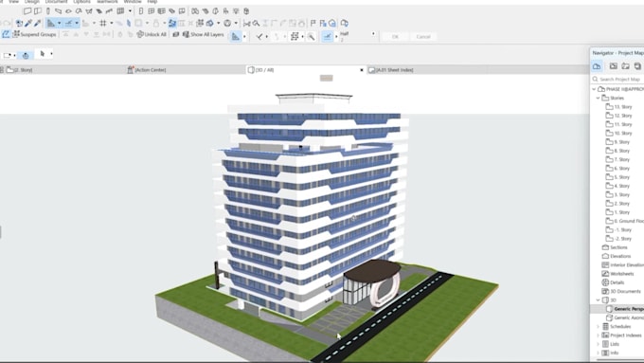
Task: Open the round 3D view options dropdown
Action: (x=236, y=24)
